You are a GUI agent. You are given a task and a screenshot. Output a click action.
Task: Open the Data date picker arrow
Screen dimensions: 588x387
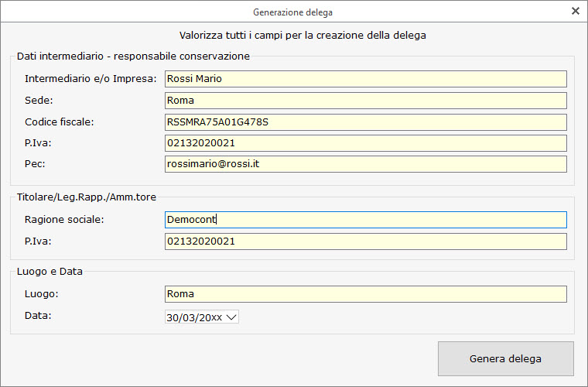click(231, 317)
